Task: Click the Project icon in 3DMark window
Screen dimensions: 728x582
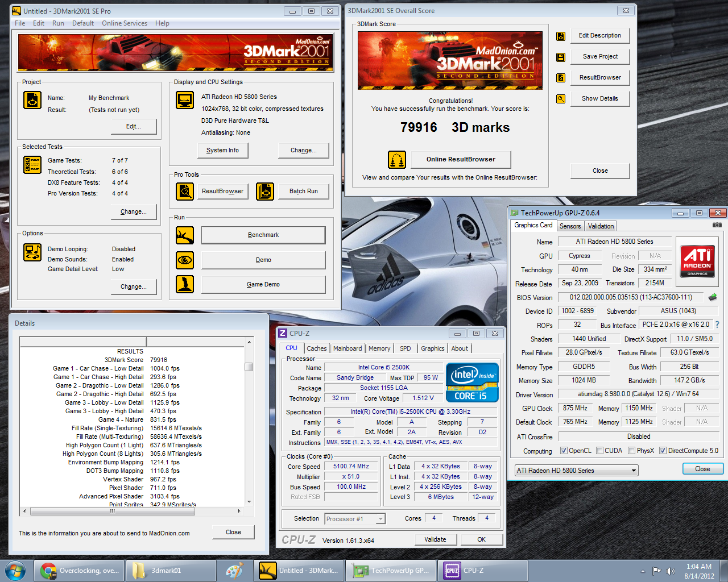Action: 32,100
